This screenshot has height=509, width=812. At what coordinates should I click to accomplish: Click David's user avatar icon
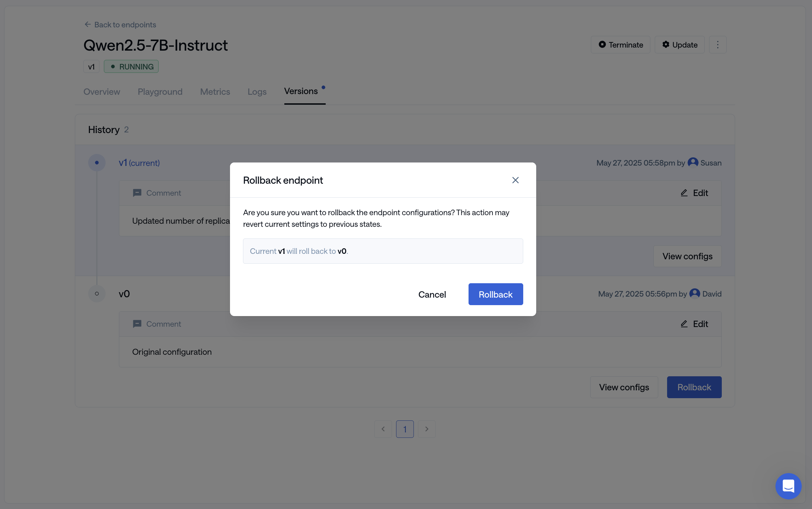(x=694, y=293)
